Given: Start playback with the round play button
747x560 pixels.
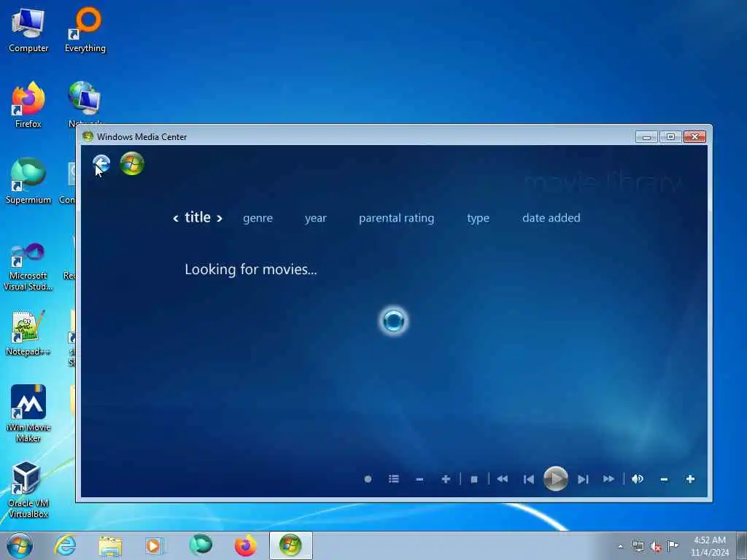Looking at the screenshot, I should pos(555,478).
